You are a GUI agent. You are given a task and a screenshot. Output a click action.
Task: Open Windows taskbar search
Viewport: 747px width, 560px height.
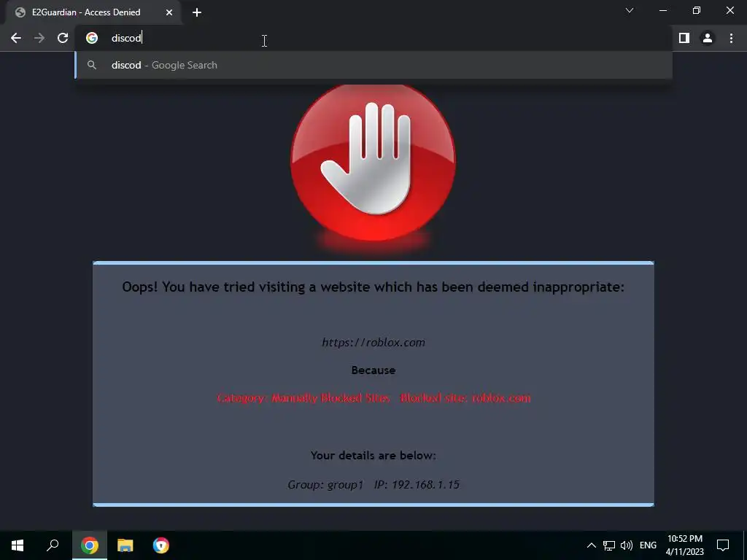pos(53,545)
